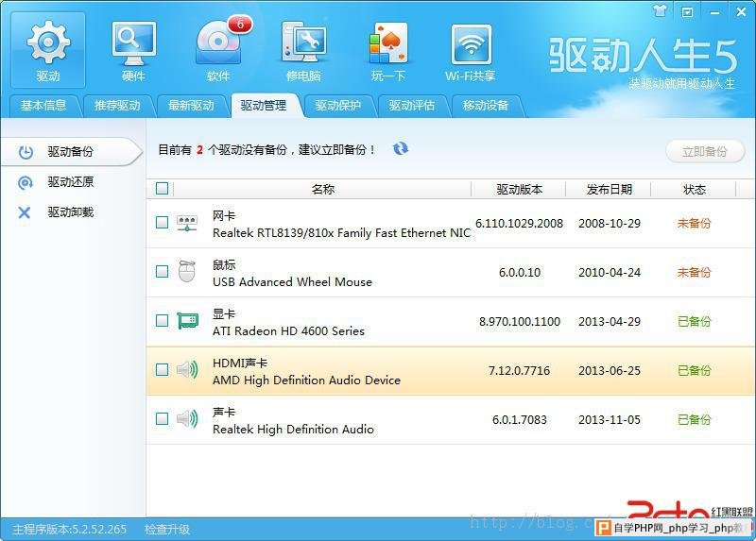Click the speaker icon for Realtek High Definition Audio

tap(187, 418)
